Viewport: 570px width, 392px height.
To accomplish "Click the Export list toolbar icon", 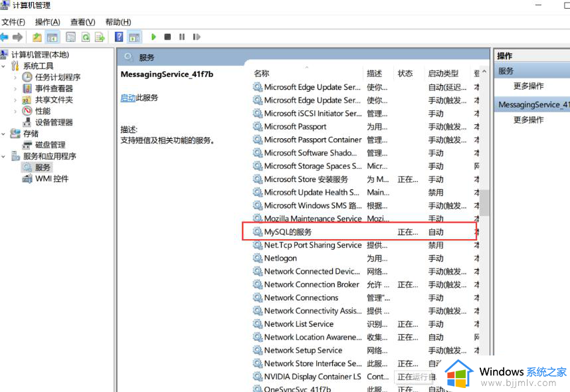I will pyautogui.click(x=100, y=37).
